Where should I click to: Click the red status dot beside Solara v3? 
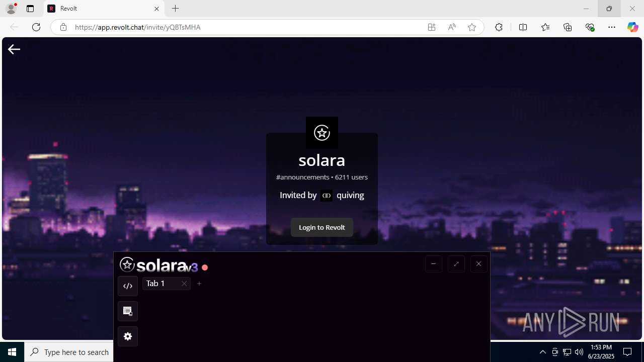(x=205, y=267)
